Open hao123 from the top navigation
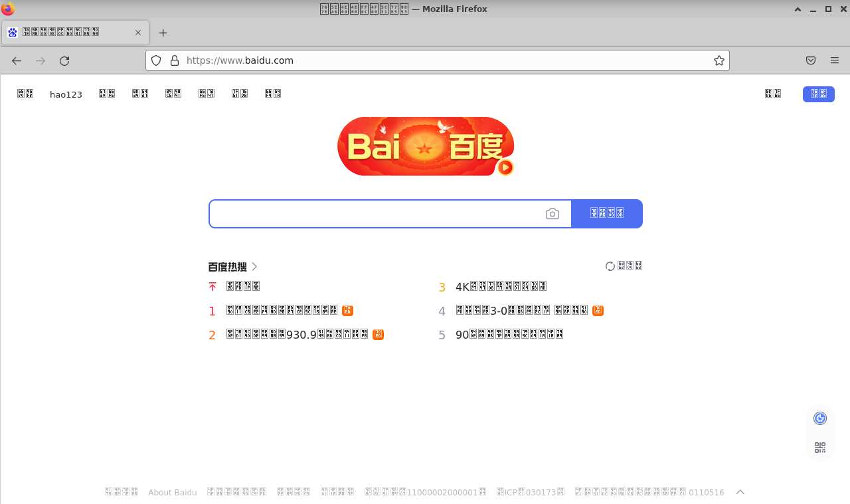Image resolution: width=850 pixels, height=504 pixels. (66, 94)
